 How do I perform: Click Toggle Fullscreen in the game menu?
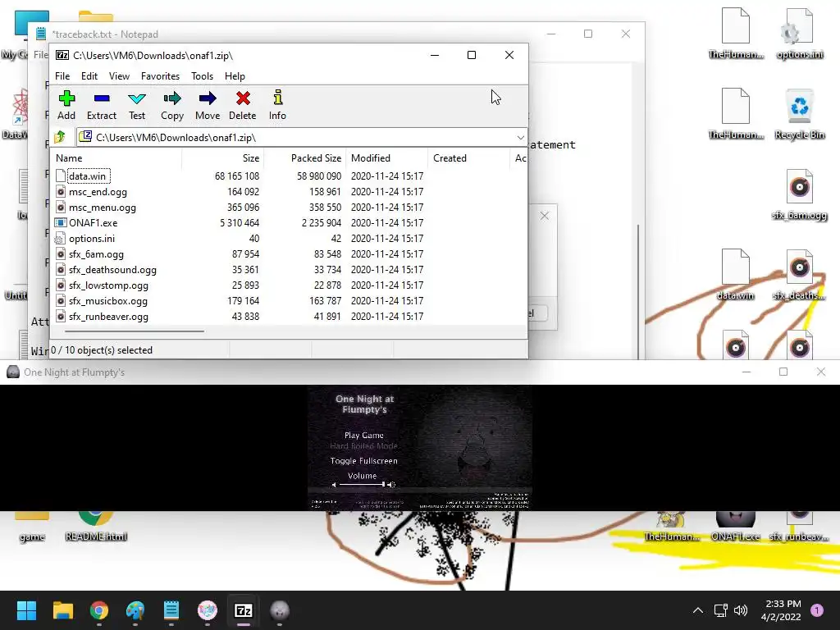[x=363, y=461]
